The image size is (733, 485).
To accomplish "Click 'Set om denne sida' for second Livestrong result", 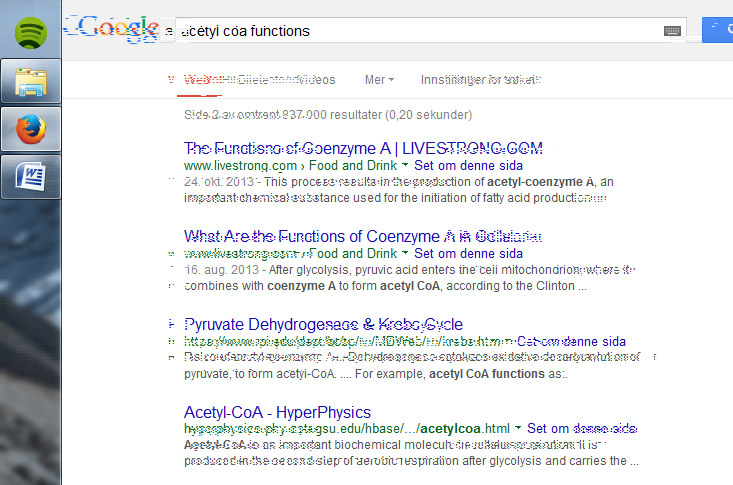I will [x=468, y=253].
